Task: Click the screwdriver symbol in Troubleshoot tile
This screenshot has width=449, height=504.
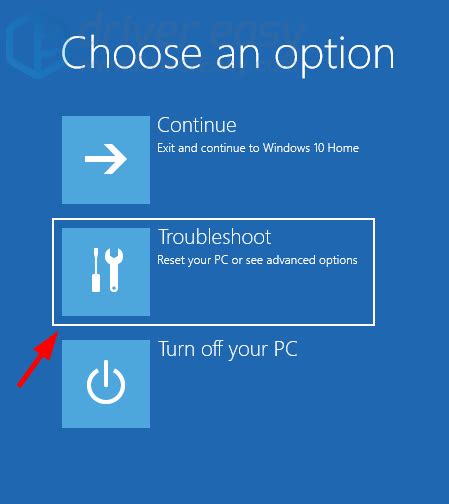Action: tap(96, 270)
